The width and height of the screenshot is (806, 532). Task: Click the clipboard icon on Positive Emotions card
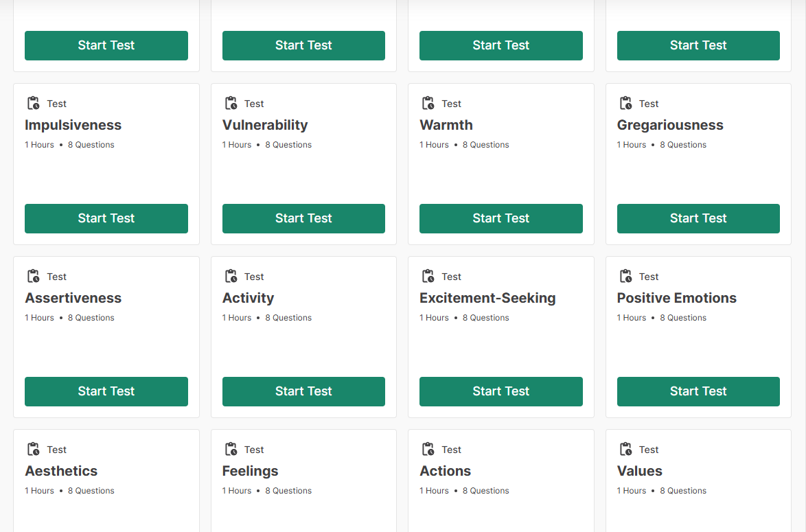(x=625, y=277)
